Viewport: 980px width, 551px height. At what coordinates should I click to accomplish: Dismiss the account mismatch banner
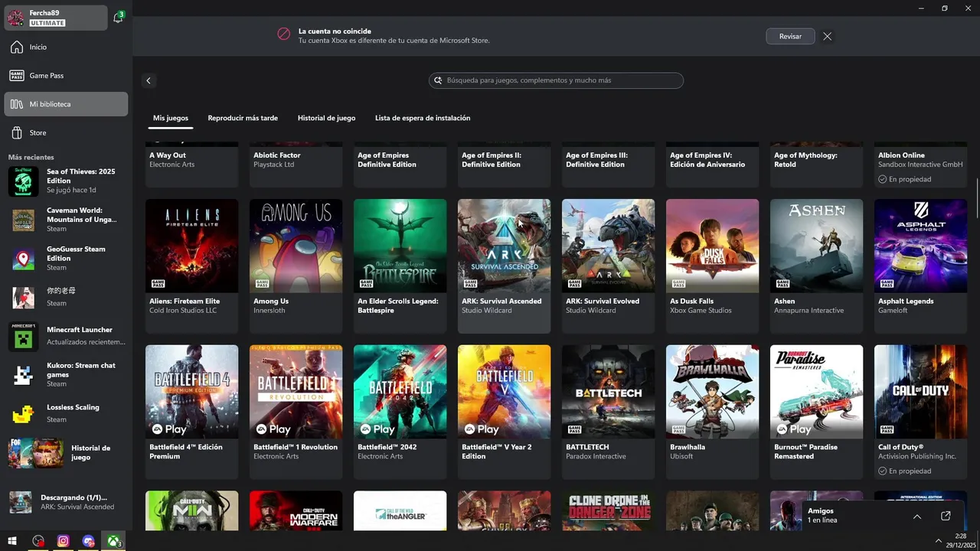827,36
